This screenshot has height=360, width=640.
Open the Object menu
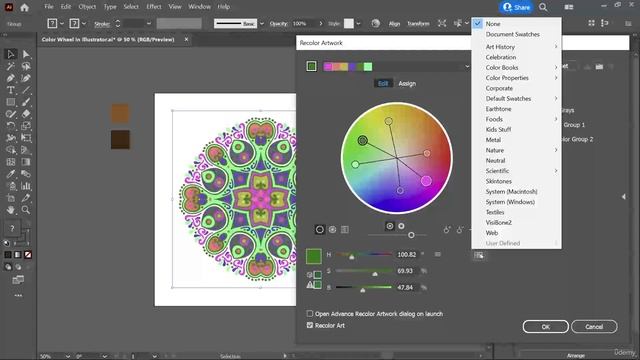click(87, 7)
